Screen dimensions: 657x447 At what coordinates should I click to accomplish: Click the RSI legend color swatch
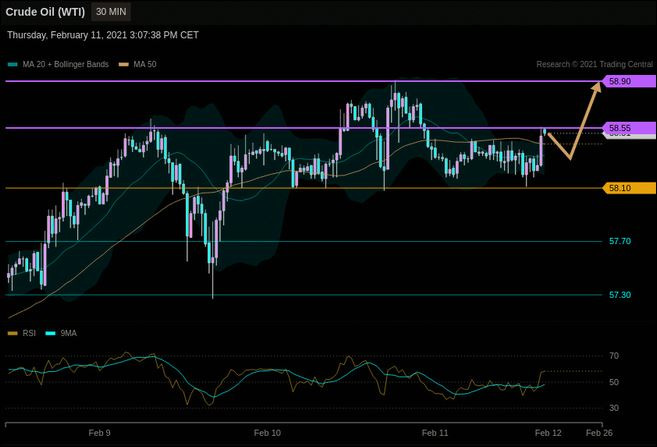click(13, 333)
